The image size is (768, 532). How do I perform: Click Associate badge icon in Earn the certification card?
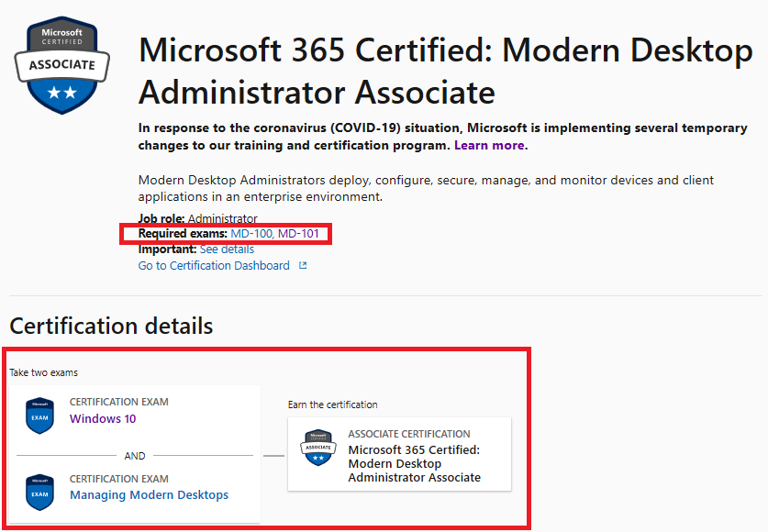[317, 448]
